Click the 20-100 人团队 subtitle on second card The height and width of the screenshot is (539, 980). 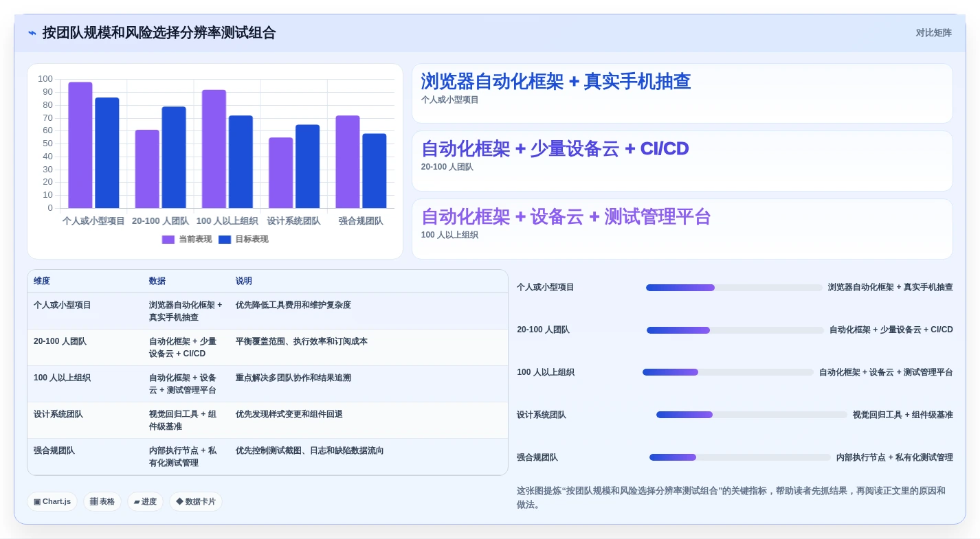tap(447, 168)
